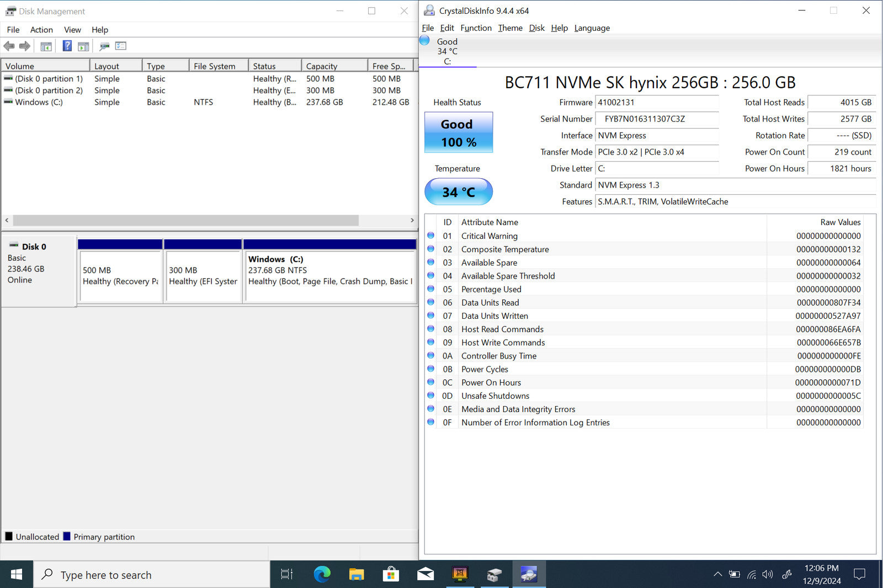The image size is (883, 588).
Task: Click the Primary partition blue legend swatch
Action: [67, 537]
